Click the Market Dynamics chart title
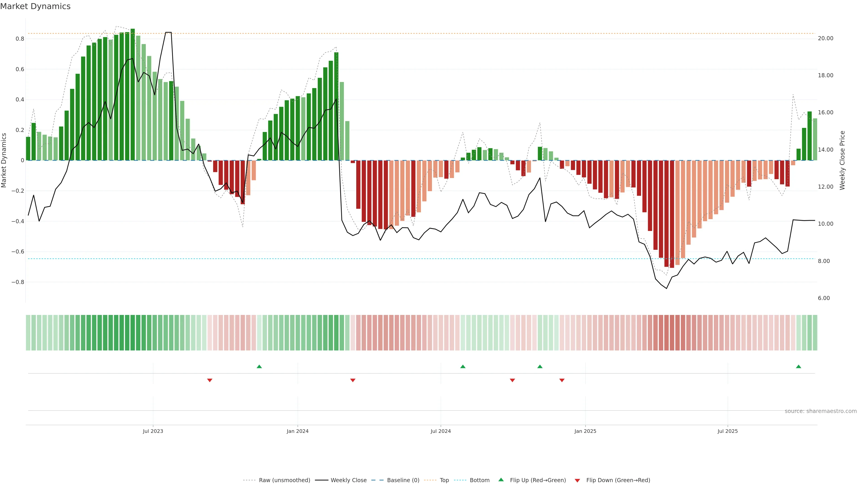868x488 pixels. [x=35, y=6]
